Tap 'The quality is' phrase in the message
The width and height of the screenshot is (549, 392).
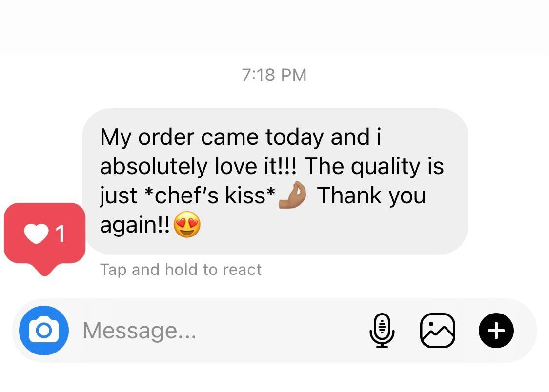click(x=374, y=166)
